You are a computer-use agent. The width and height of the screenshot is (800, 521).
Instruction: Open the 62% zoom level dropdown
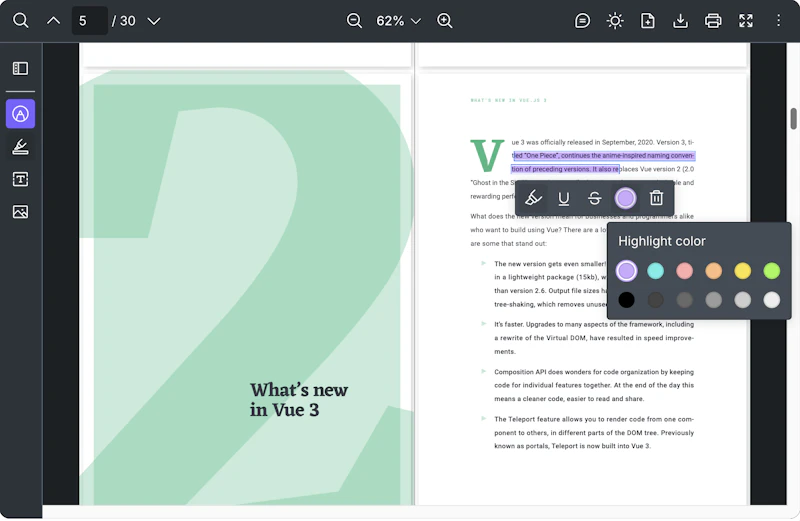(x=398, y=21)
